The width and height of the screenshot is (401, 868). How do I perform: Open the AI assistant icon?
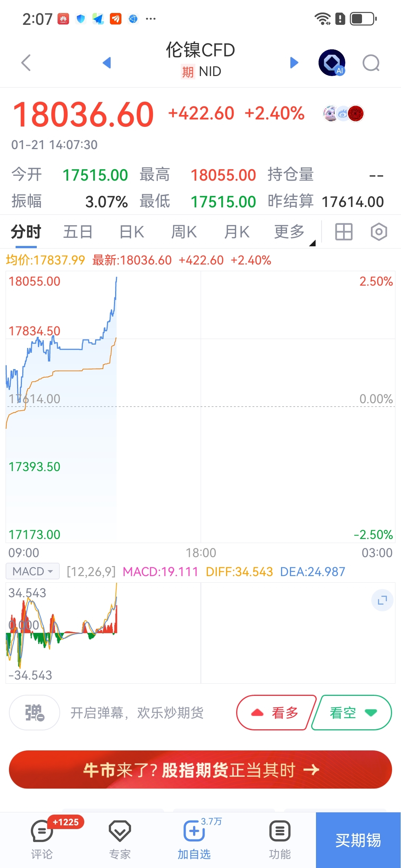click(x=332, y=62)
